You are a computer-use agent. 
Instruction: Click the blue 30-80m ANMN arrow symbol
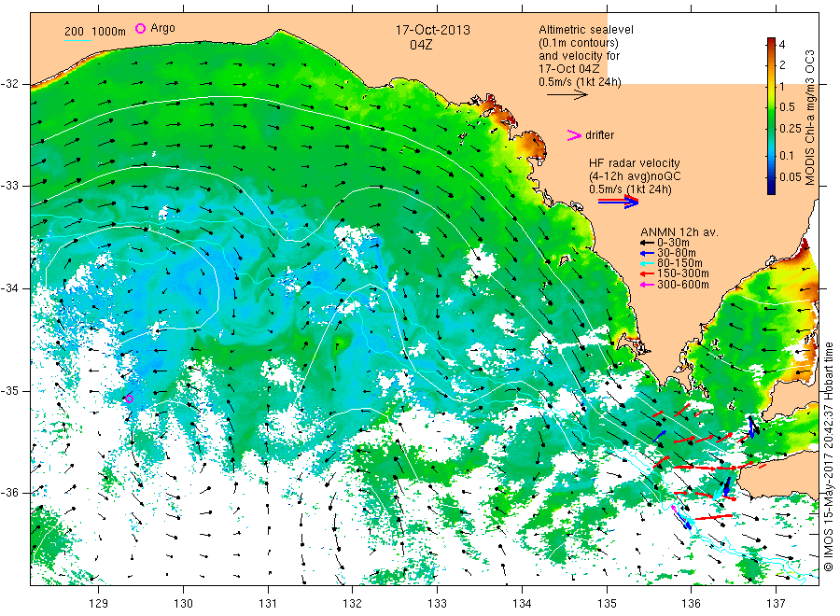[647, 253]
